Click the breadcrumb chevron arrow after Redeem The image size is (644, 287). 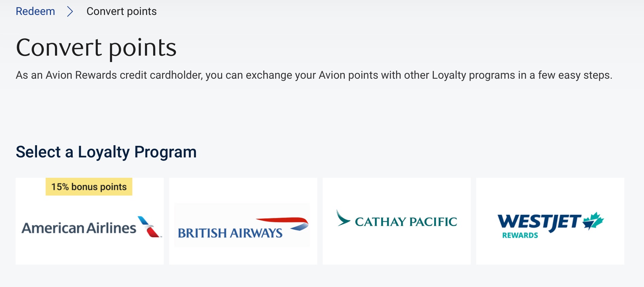70,12
